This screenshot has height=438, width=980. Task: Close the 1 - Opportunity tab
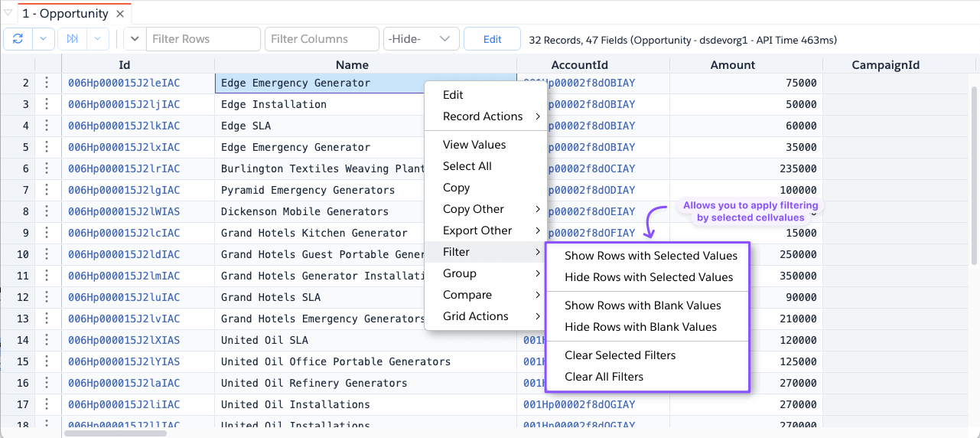pyautogui.click(x=120, y=14)
